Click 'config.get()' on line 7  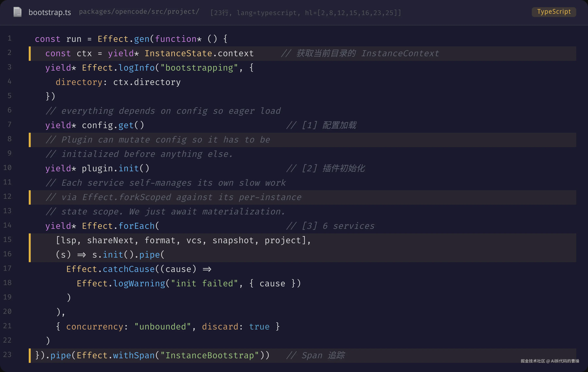[113, 126]
